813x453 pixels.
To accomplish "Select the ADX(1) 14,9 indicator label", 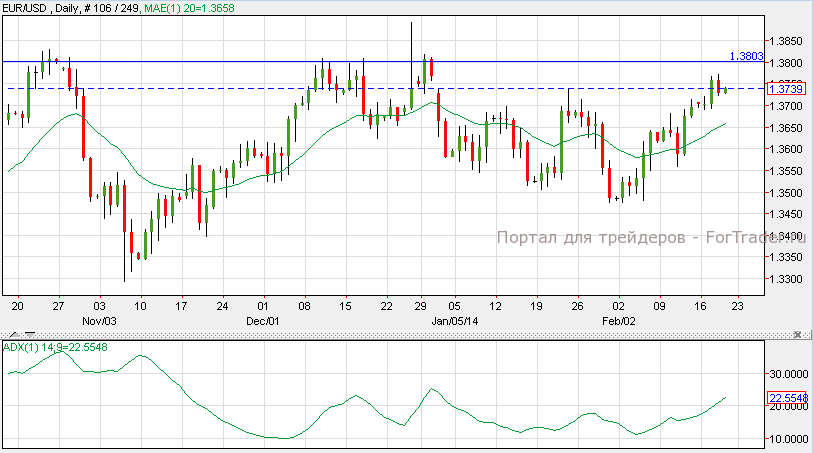I will click(x=54, y=347).
